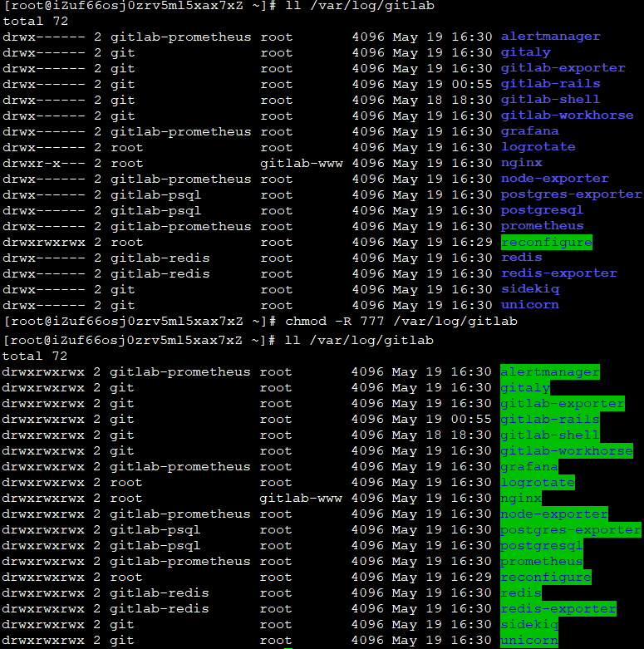Select the blue grafana directory name
Screen dimensions: 644x649
(530, 131)
